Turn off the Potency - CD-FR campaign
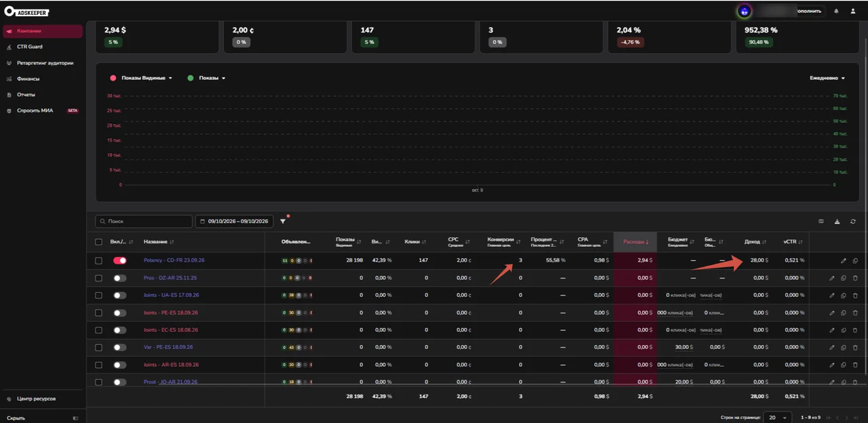 pos(120,260)
